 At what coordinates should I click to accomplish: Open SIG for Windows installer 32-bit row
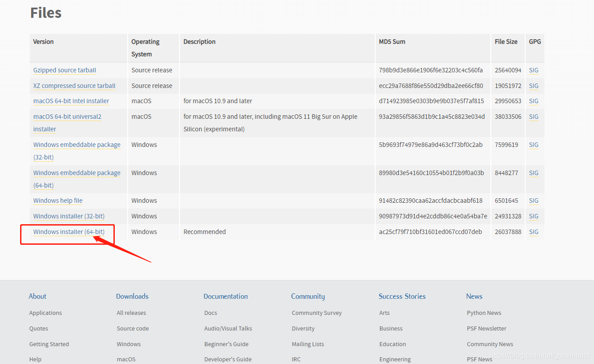(x=534, y=216)
